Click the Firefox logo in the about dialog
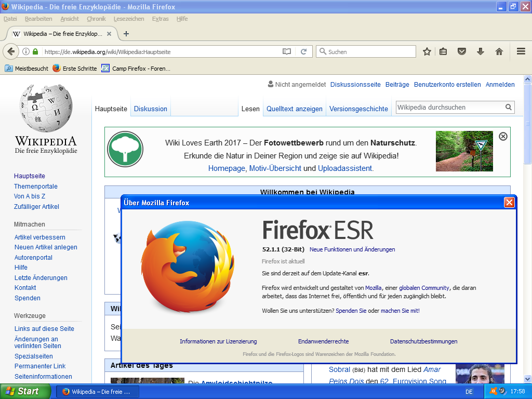The height and width of the screenshot is (399, 532). tap(188, 268)
